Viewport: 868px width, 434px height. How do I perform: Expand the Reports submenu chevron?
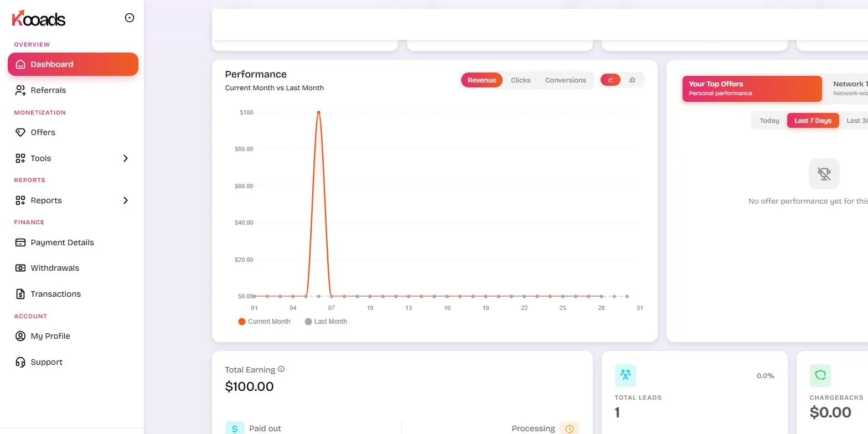[126, 200]
